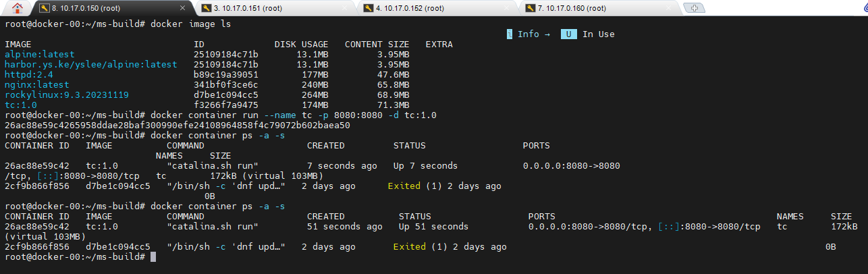Click the key icon on 10.17.0.152 tab
Viewport: 868px width, 274px height.
click(x=369, y=8)
